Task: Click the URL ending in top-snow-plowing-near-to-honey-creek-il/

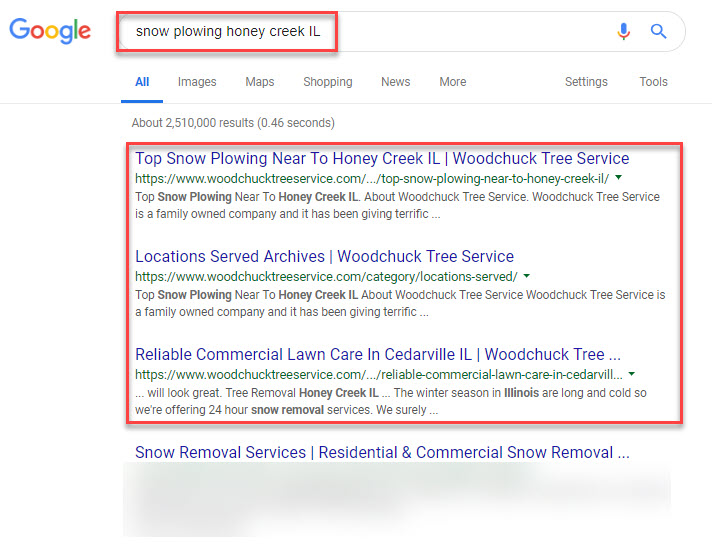Action: (372, 179)
